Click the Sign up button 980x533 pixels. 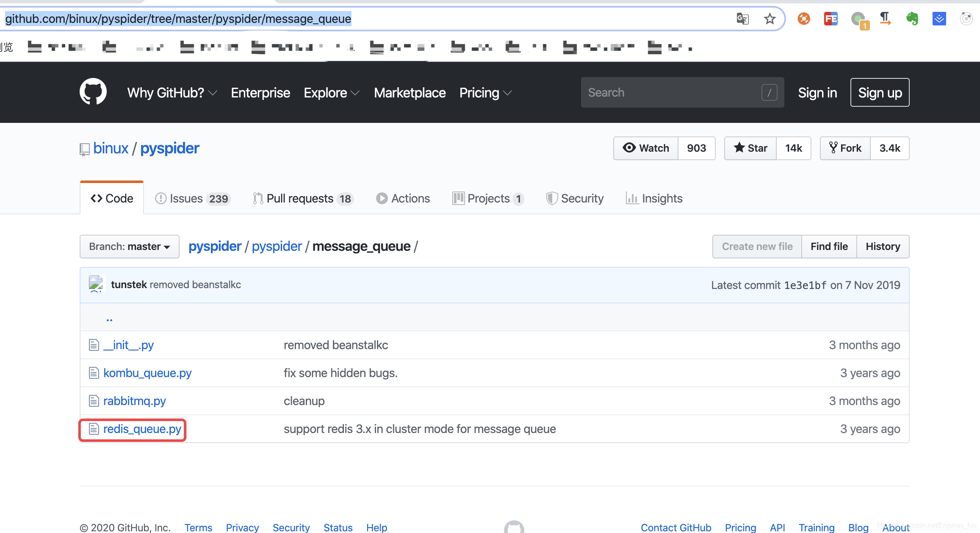pos(880,92)
